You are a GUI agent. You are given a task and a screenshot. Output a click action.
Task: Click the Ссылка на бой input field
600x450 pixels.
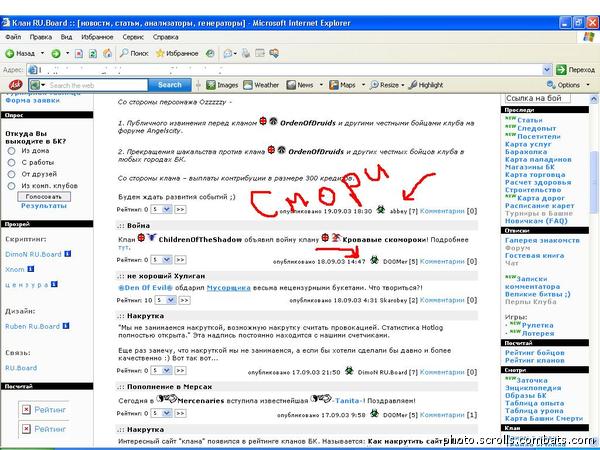(x=538, y=98)
